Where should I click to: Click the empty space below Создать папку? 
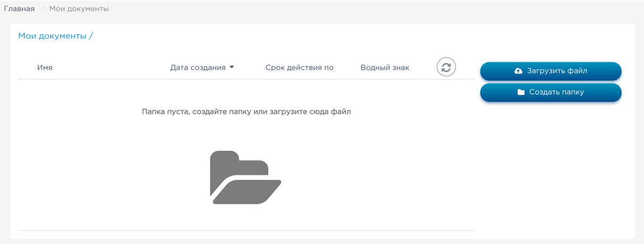550,159
